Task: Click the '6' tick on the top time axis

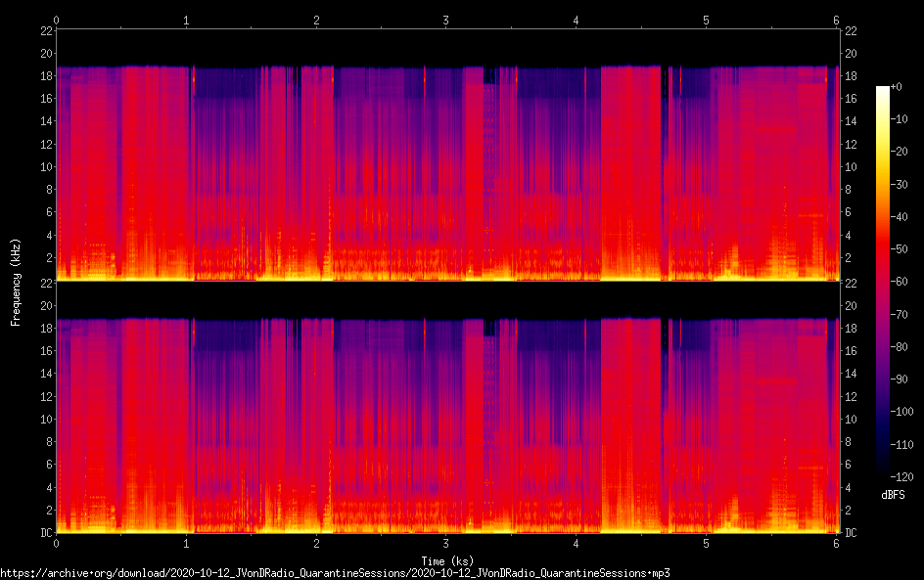Action: click(836, 20)
